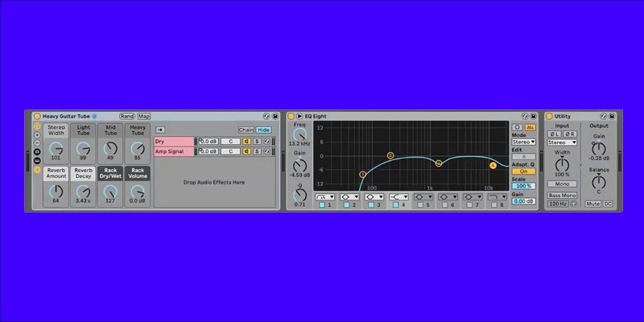
Task: Click the Amp Signal chain pan field
Action: tap(230, 151)
